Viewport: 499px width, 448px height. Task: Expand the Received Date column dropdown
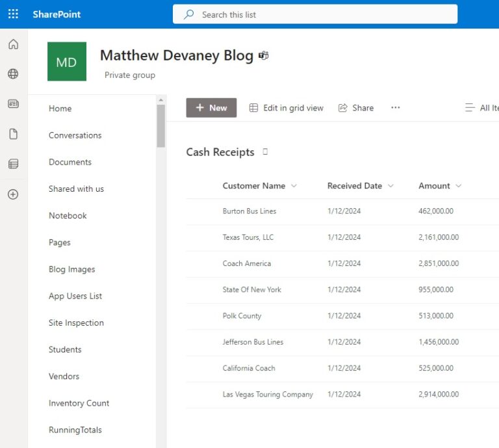[x=390, y=186]
